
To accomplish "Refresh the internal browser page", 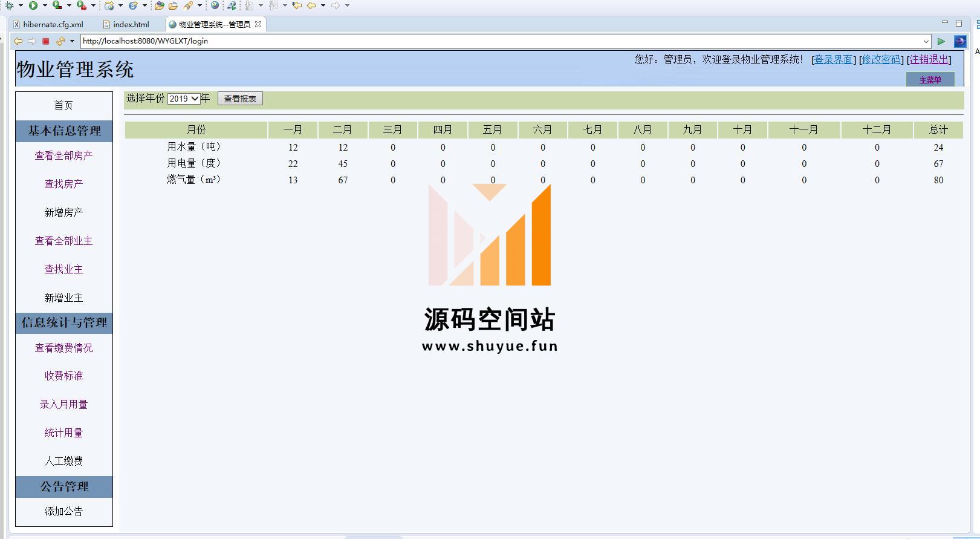I will [60, 41].
